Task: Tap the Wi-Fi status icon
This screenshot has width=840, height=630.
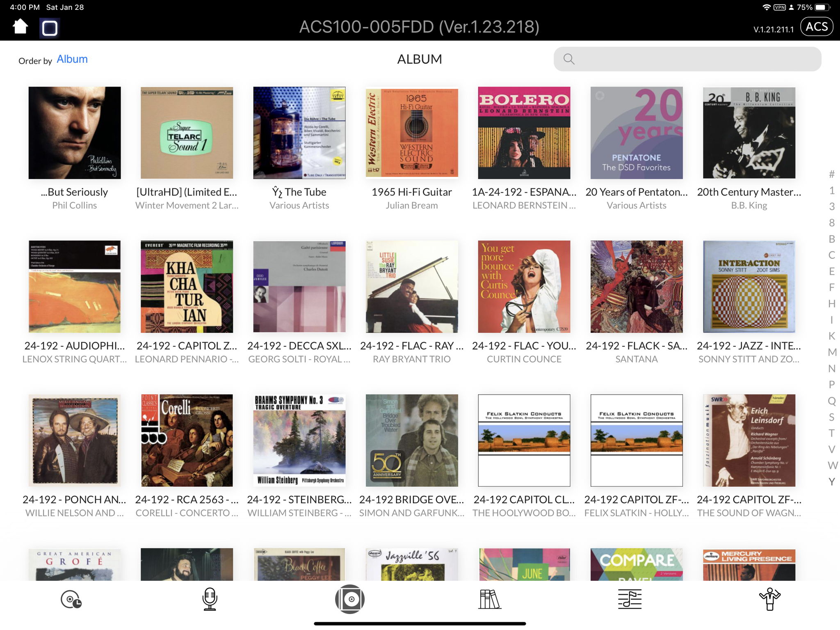Action: point(766,7)
